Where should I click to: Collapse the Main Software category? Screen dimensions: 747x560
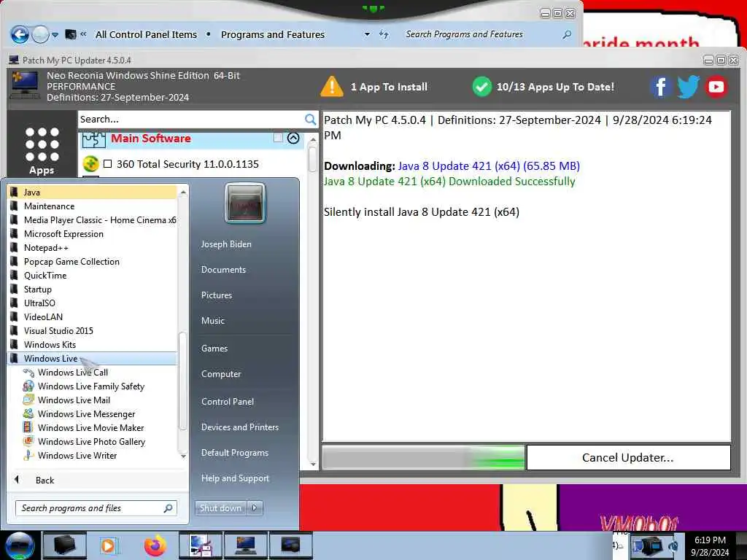click(x=293, y=138)
